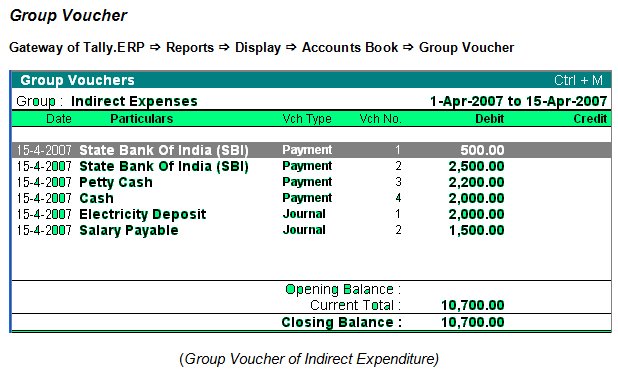
Task: Click the Credit column header
Action: pos(590,119)
